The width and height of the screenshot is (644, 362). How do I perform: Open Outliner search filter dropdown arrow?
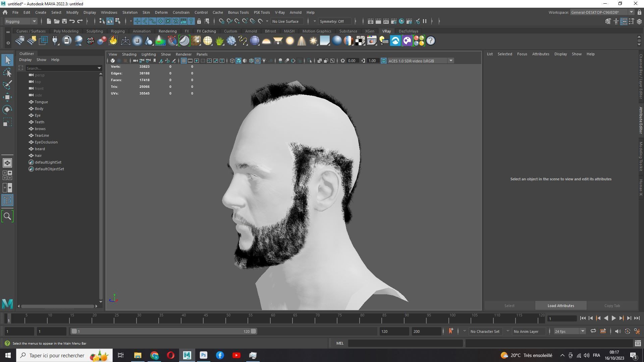click(x=99, y=68)
